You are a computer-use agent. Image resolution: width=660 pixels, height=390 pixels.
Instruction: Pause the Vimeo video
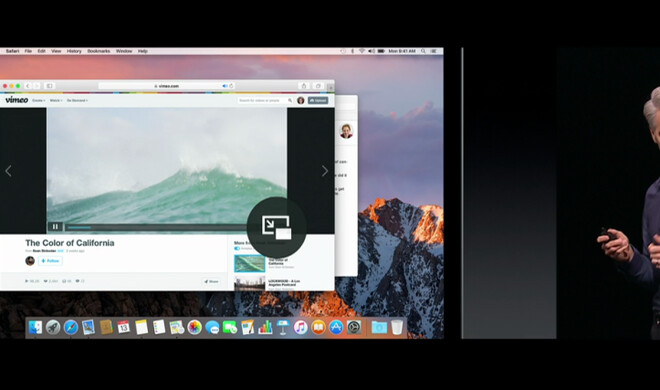(x=55, y=227)
